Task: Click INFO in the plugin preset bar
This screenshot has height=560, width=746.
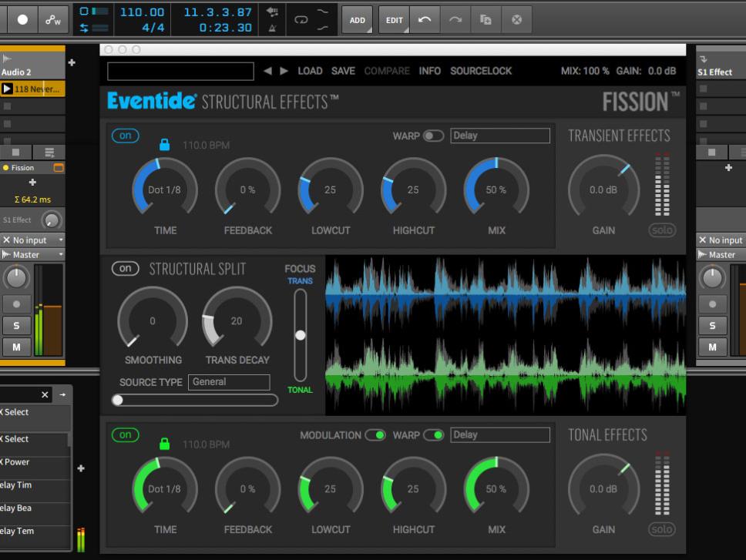Action: click(429, 71)
